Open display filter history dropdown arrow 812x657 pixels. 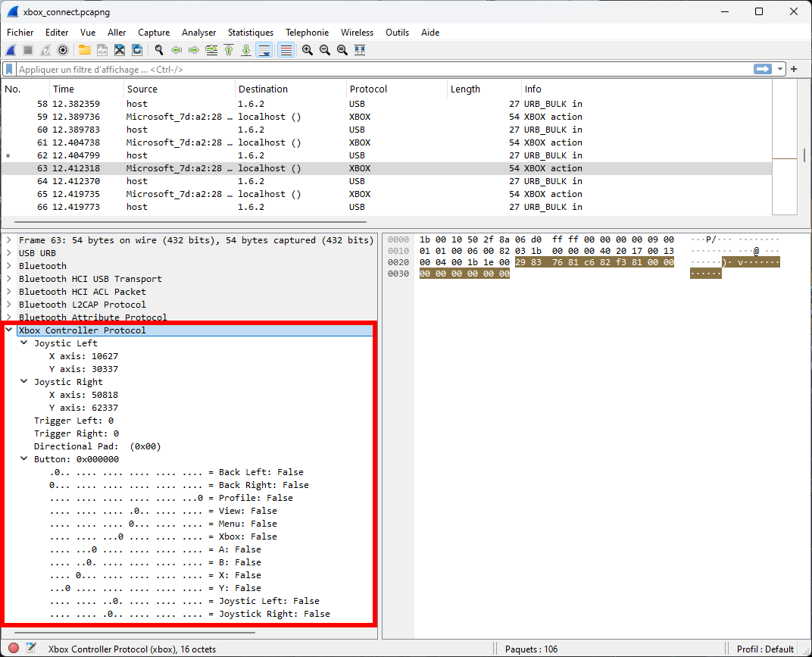[x=780, y=69]
